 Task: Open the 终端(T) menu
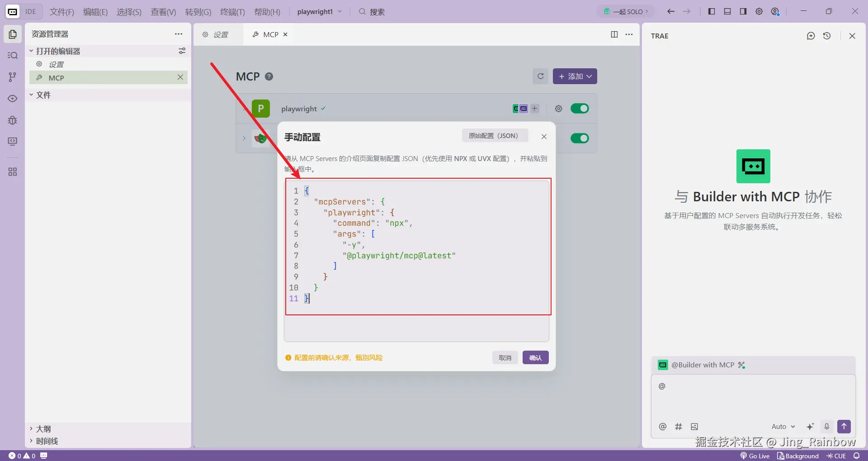pos(232,12)
